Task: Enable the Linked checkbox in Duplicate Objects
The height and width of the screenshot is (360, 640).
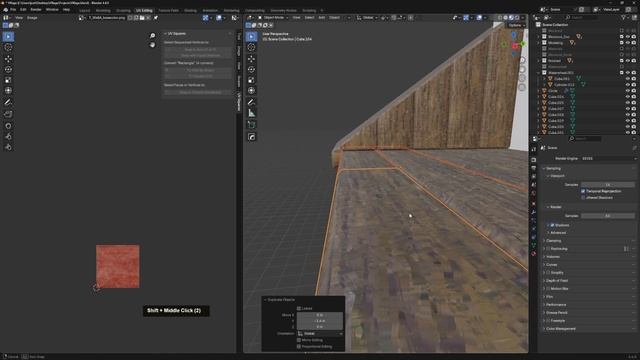Action: [299, 309]
